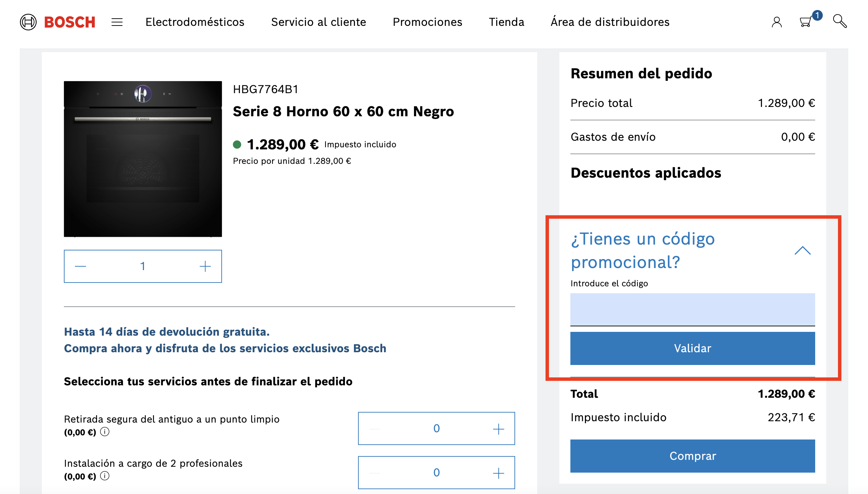Click the 0,00 € shipping amount
This screenshot has height=494, width=868.
(x=798, y=137)
